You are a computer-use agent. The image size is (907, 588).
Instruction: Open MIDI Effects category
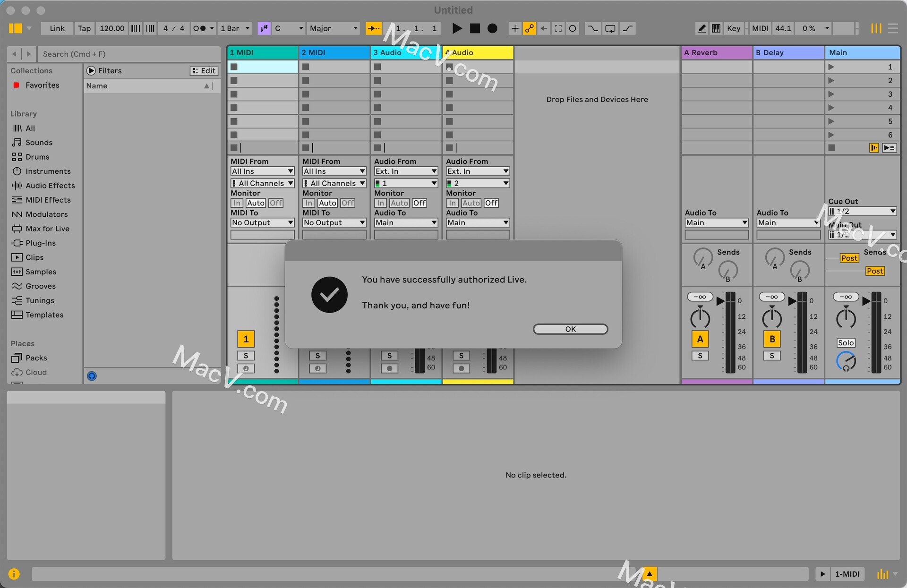[48, 200]
